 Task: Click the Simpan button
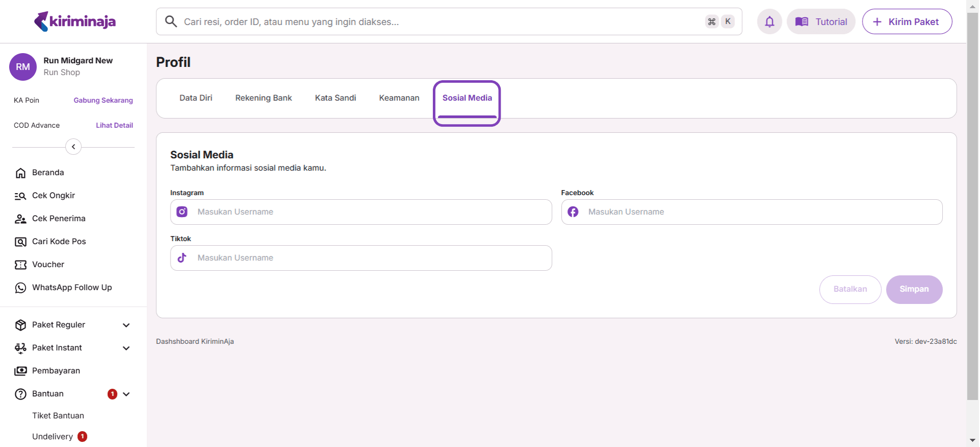coord(914,289)
